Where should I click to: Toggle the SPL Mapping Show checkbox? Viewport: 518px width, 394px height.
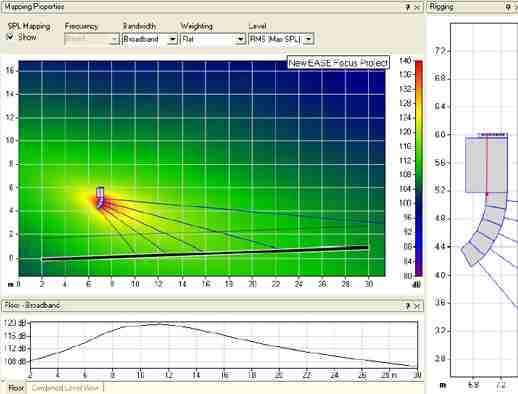tap(11, 37)
